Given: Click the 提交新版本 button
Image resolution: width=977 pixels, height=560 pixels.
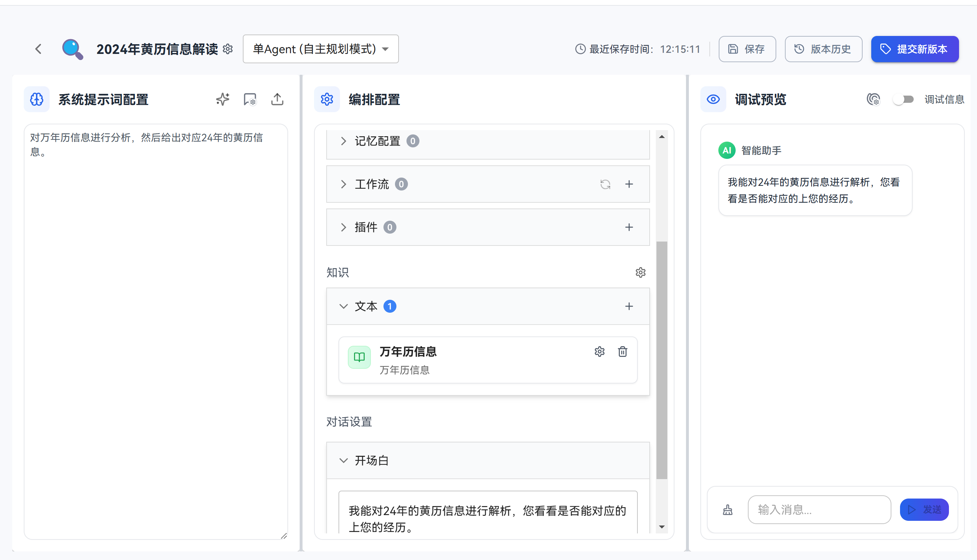Looking at the screenshot, I should tap(915, 49).
